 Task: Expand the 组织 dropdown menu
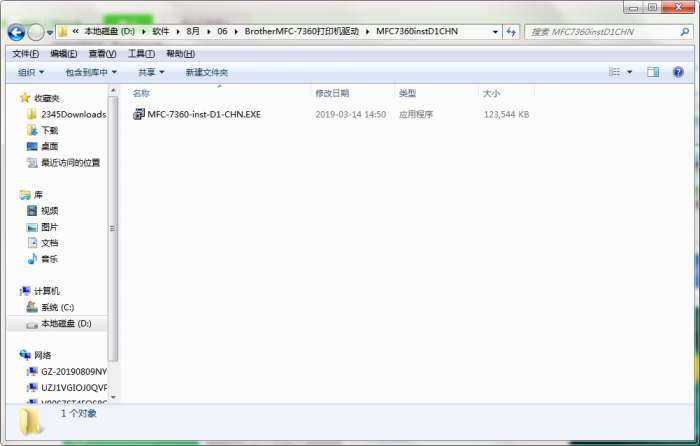tap(31, 72)
